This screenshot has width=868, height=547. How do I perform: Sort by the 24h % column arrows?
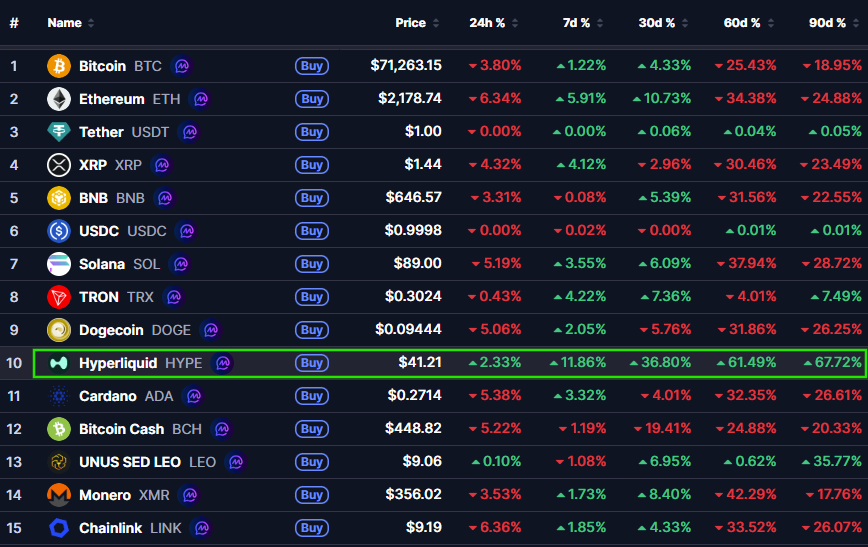coord(515,23)
